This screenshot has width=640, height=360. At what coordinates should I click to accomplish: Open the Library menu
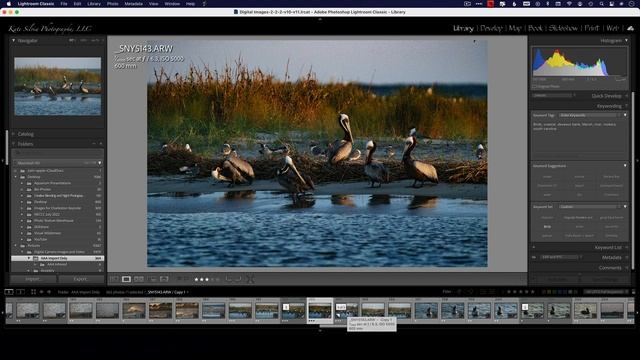point(94,4)
